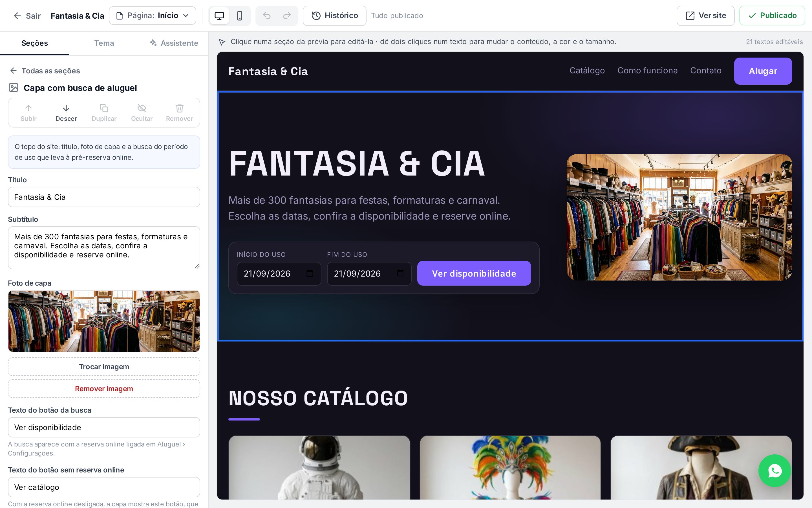This screenshot has height=508, width=812.
Task: Move section down with Descer
Action: [66, 113]
